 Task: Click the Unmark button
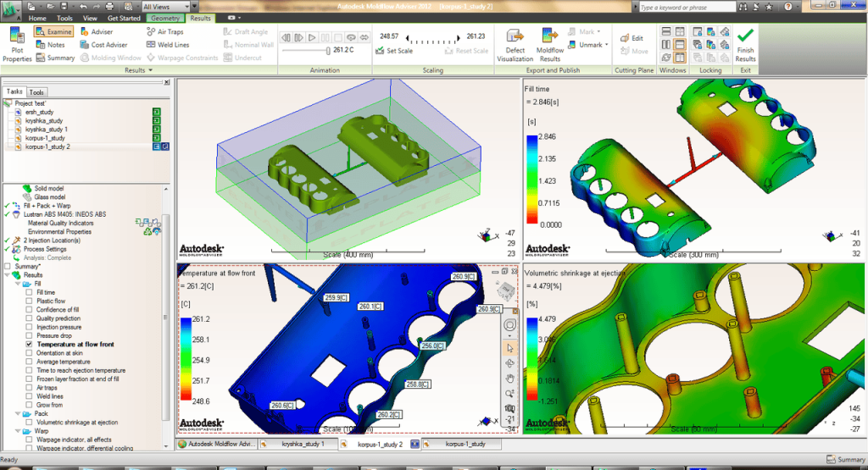(585, 45)
